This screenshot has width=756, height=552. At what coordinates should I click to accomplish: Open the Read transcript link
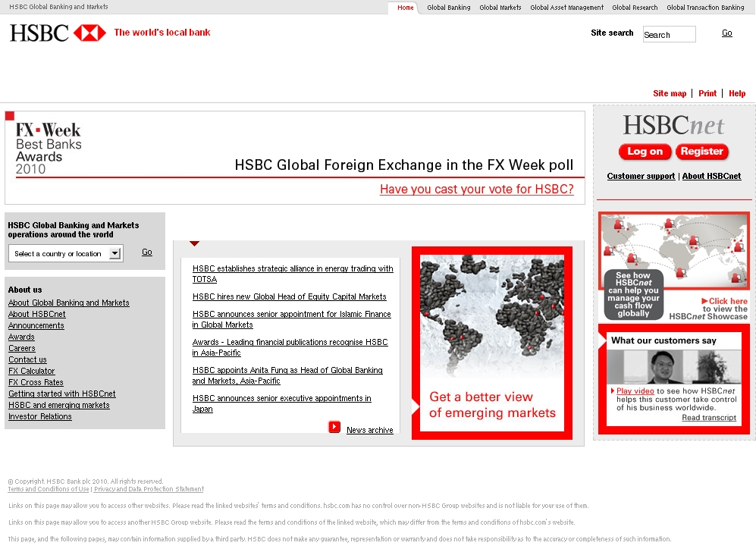coord(709,418)
